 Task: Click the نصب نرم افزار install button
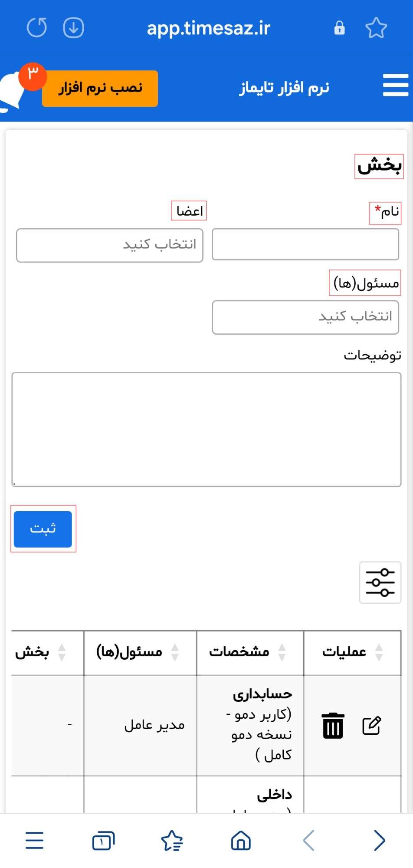point(100,88)
